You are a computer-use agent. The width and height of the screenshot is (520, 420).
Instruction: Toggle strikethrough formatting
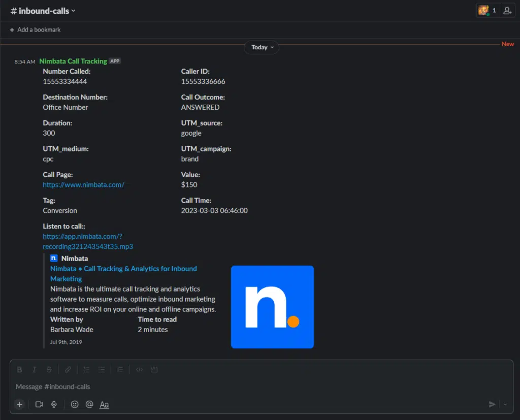click(49, 370)
